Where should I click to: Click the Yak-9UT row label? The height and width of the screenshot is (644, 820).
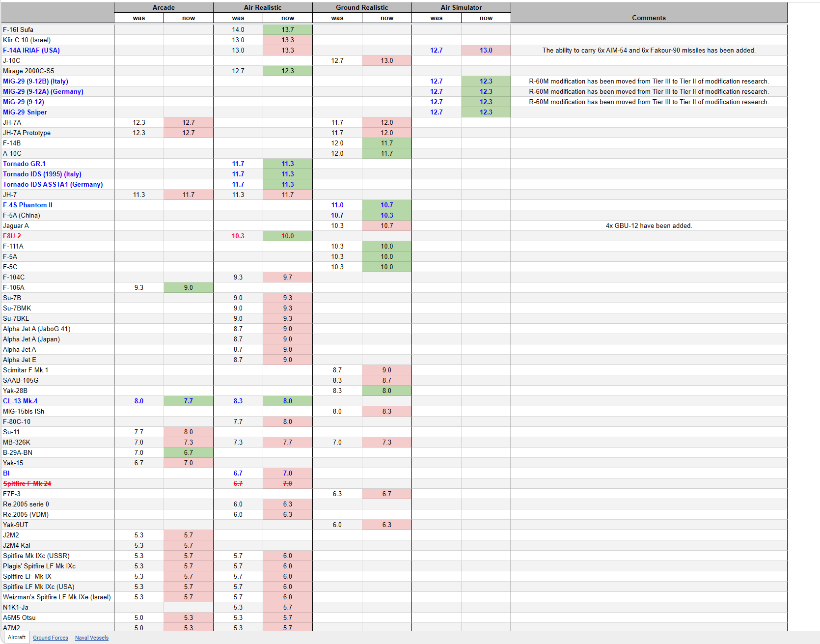[x=16, y=525]
